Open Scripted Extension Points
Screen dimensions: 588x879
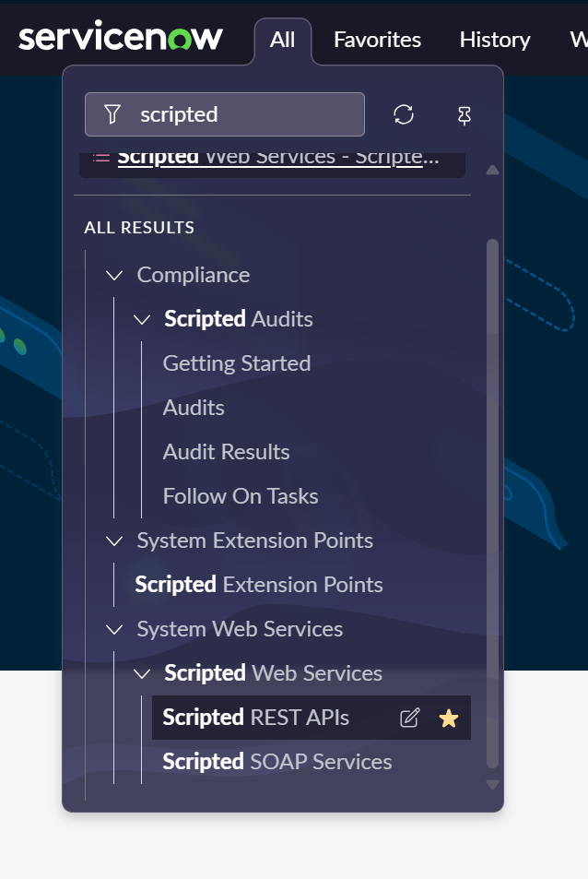[259, 585]
